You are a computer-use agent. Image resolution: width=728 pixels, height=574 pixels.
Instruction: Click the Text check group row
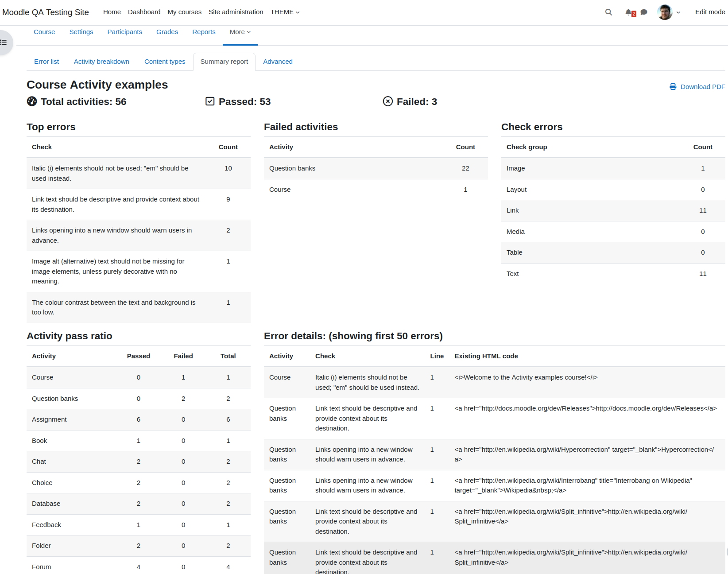point(613,274)
